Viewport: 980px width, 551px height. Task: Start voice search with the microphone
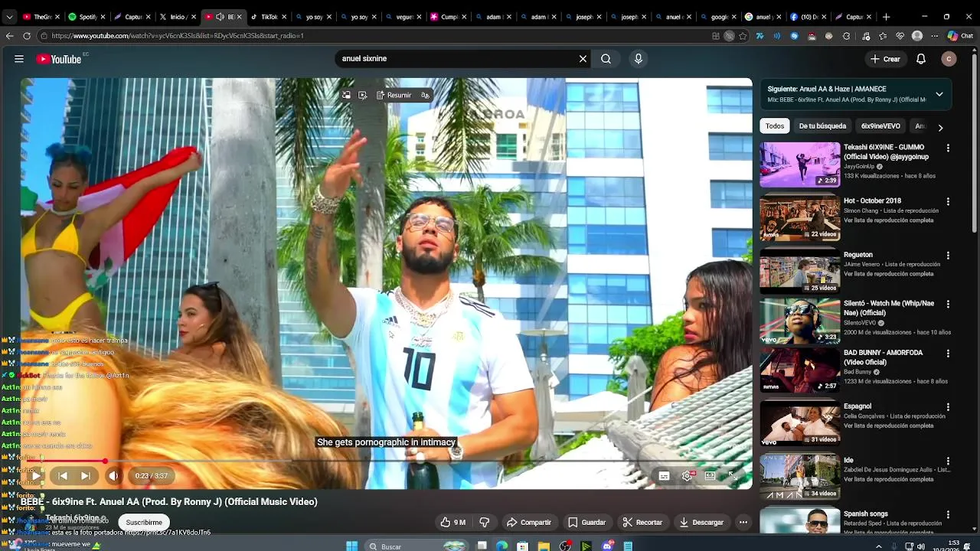(x=639, y=59)
